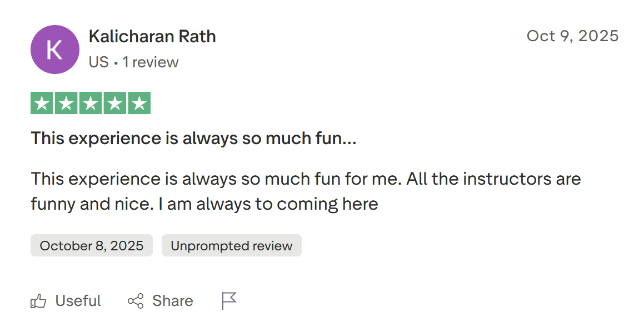644x336 pixels.
Task: Click the second star in the rating bar
Action: pos(66,102)
